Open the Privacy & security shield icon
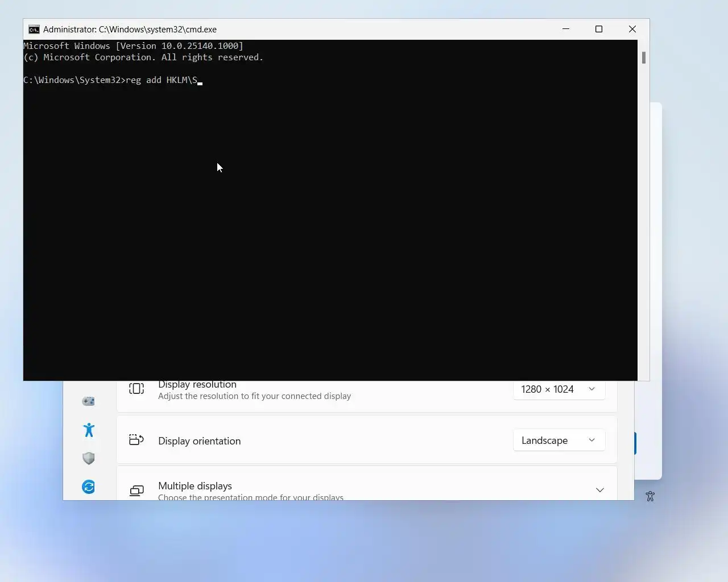 pos(89,458)
